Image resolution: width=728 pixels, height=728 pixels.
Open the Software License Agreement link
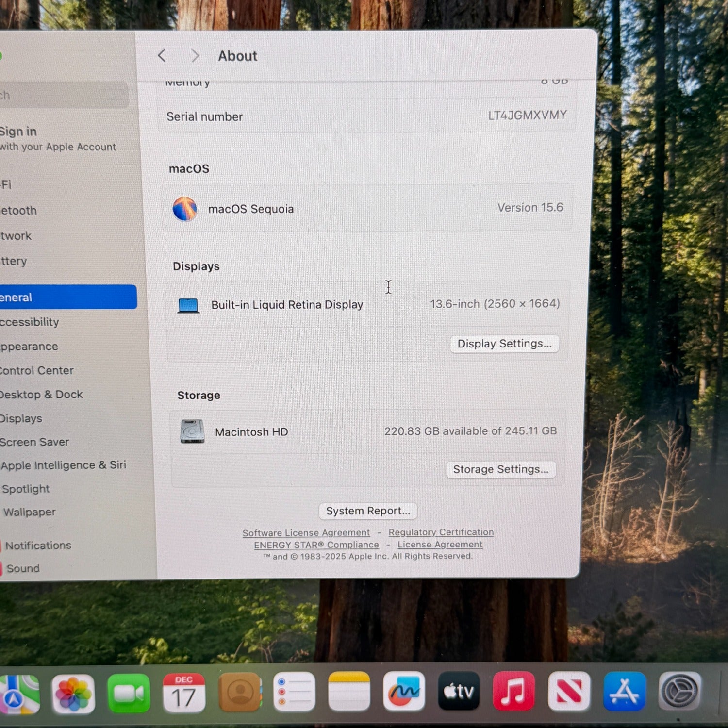[x=306, y=533]
